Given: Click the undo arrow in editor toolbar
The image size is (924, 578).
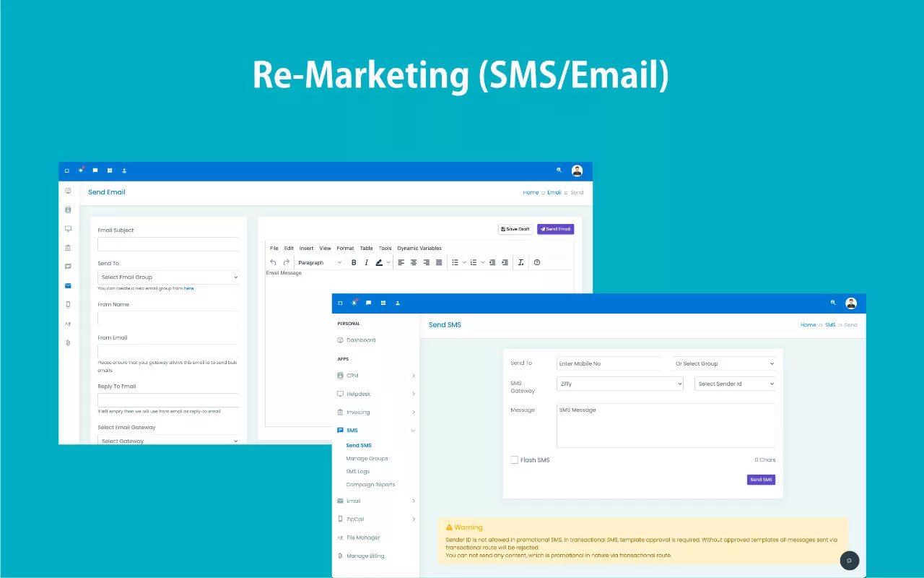Looking at the screenshot, I should tap(273, 262).
